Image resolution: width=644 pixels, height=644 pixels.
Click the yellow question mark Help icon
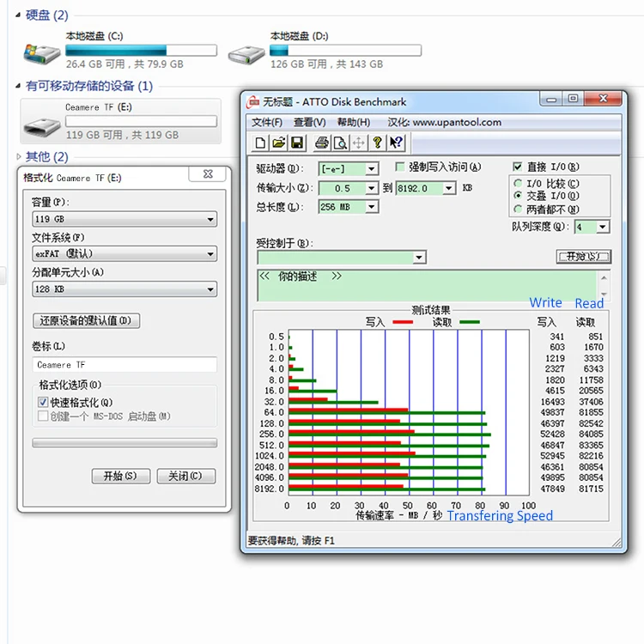click(377, 143)
